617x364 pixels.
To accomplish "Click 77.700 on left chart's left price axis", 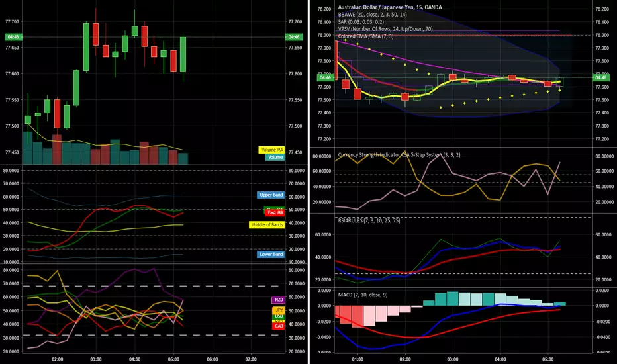I will [12, 22].
